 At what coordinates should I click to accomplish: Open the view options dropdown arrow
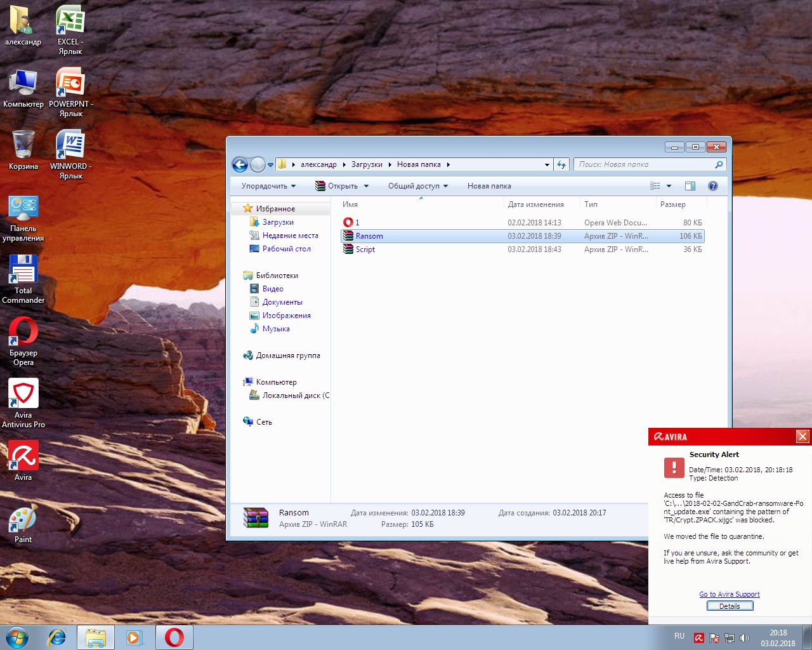pos(669,186)
